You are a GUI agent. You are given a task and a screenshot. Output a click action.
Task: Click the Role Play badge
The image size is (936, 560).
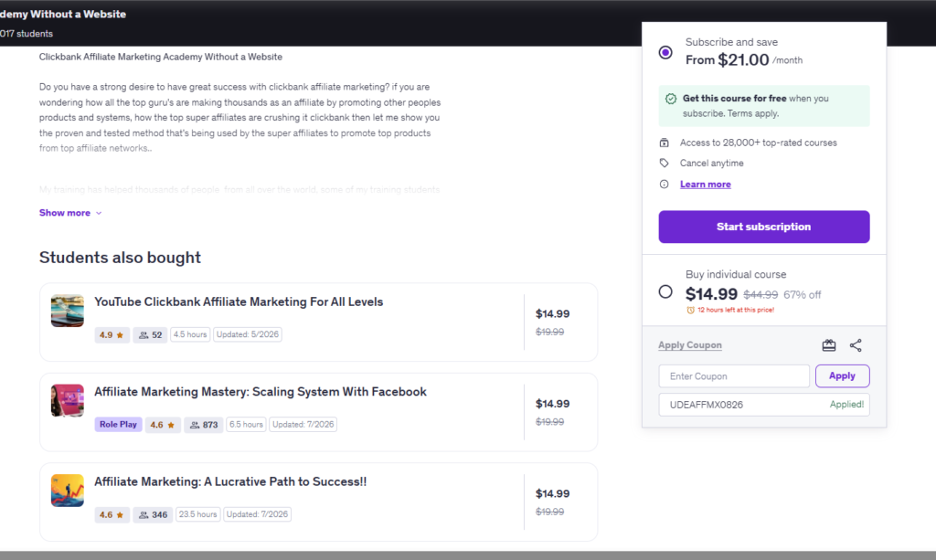118,425
